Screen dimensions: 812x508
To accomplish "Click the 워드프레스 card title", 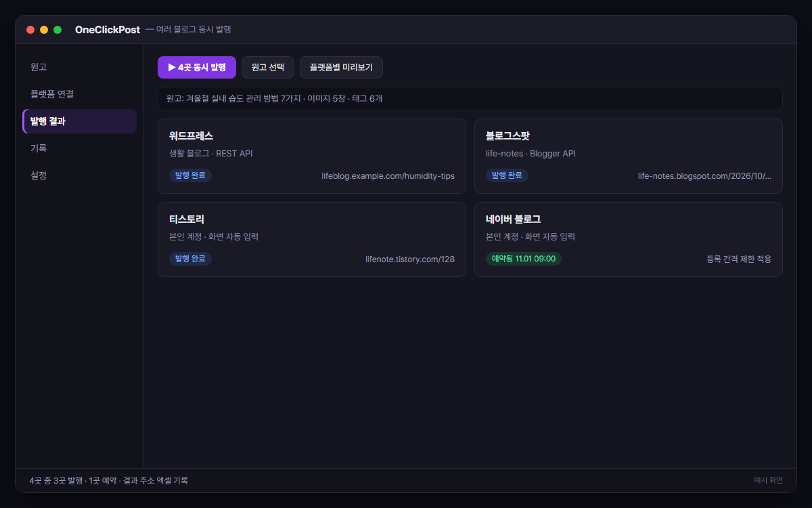I will (191, 136).
